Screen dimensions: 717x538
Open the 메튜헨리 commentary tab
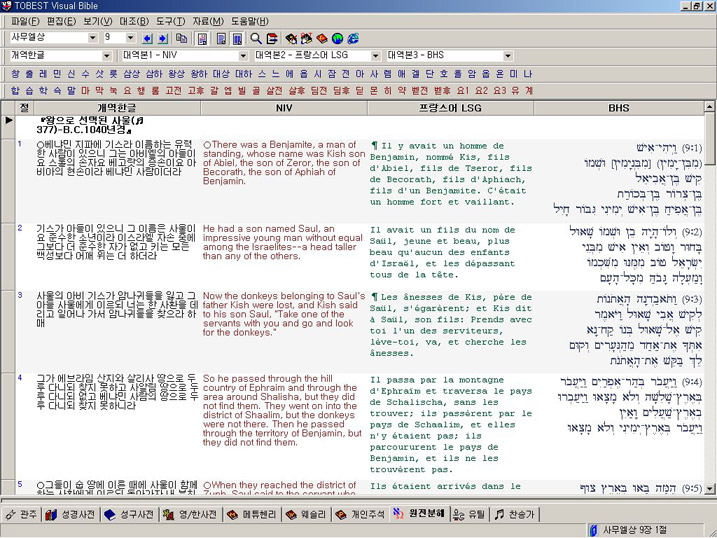click(251, 515)
